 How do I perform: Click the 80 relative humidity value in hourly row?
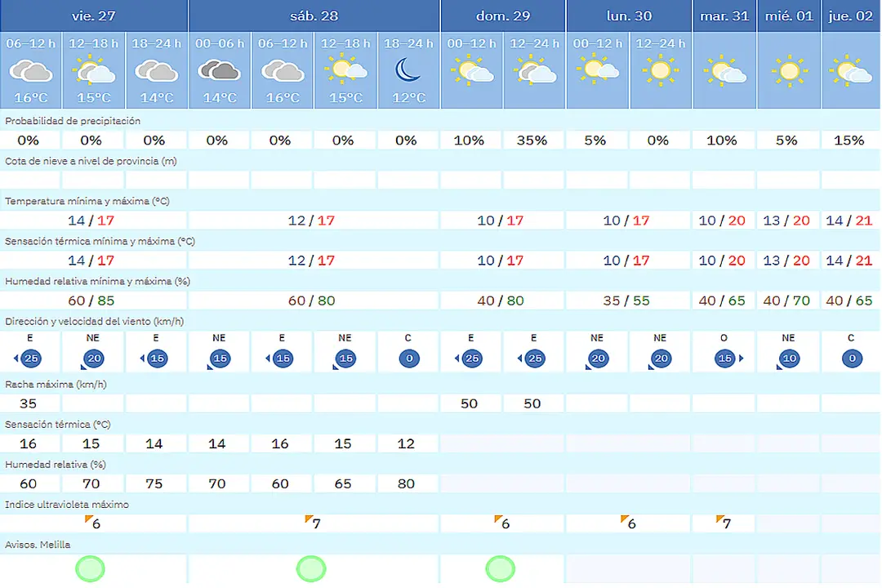(406, 483)
